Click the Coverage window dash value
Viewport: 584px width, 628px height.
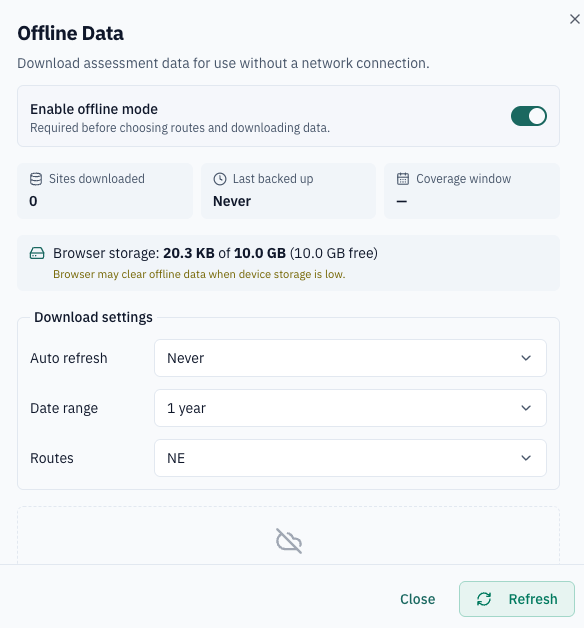pyautogui.click(x=402, y=201)
